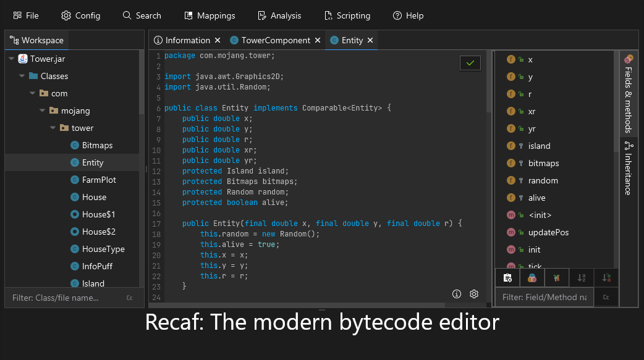The image size is (644, 360).
Task: Toggle case sensitivity for class filter
Action: (129, 298)
